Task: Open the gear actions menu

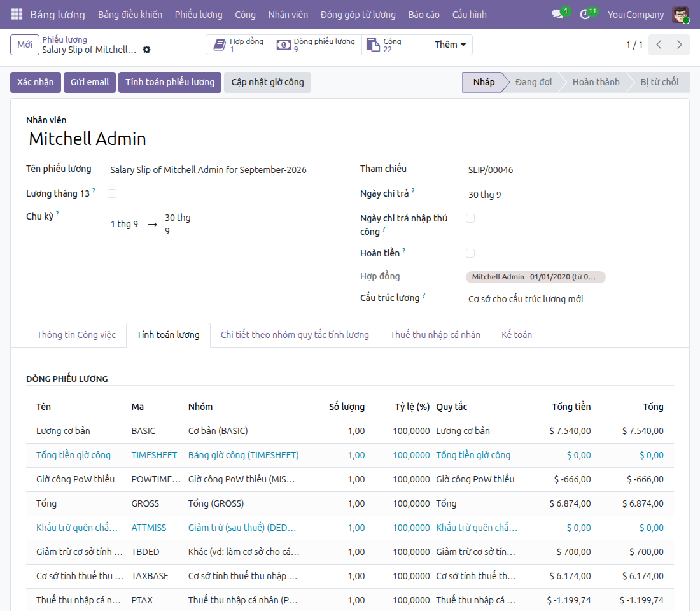Action: click(x=146, y=50)
